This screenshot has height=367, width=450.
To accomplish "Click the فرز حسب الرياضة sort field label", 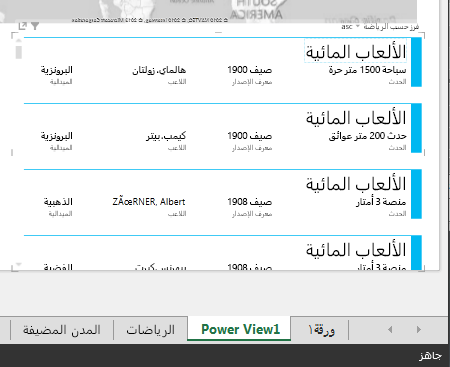I will pos(391,27).
